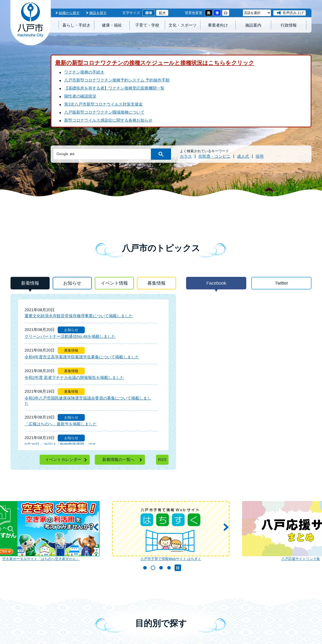
Task: Change background color to white (白)
Action: (226, 13)
